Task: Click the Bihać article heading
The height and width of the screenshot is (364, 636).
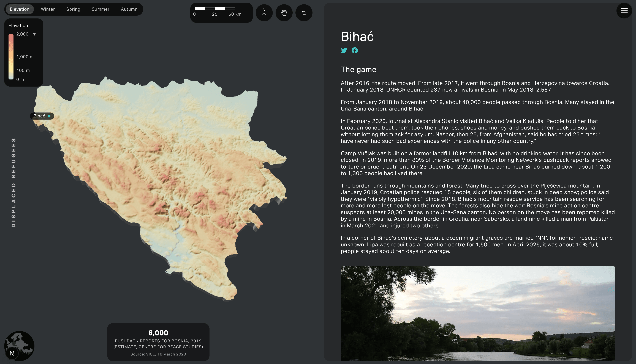Action: (x=357, y=37)
